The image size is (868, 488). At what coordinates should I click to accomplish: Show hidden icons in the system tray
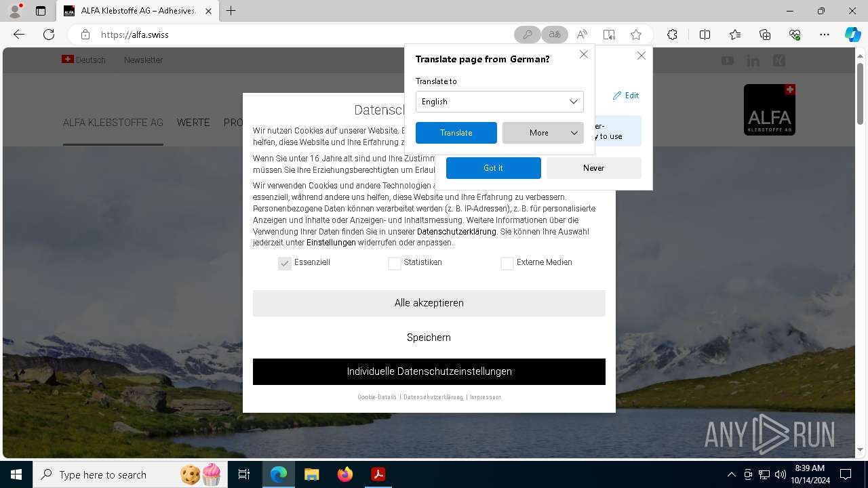point(731,474)
